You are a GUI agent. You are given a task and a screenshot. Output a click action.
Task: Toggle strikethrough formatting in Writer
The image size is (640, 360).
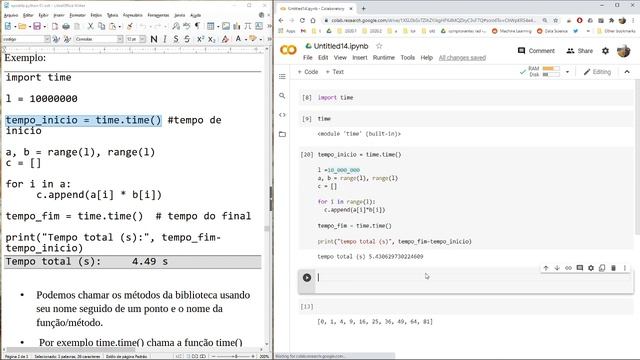pos(187,39)
